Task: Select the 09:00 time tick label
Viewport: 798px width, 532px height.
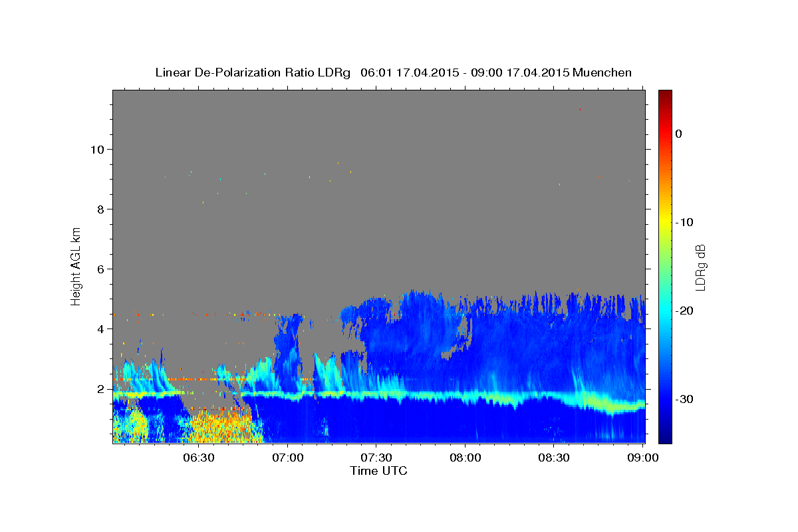Action: click(x=643, y=458)
